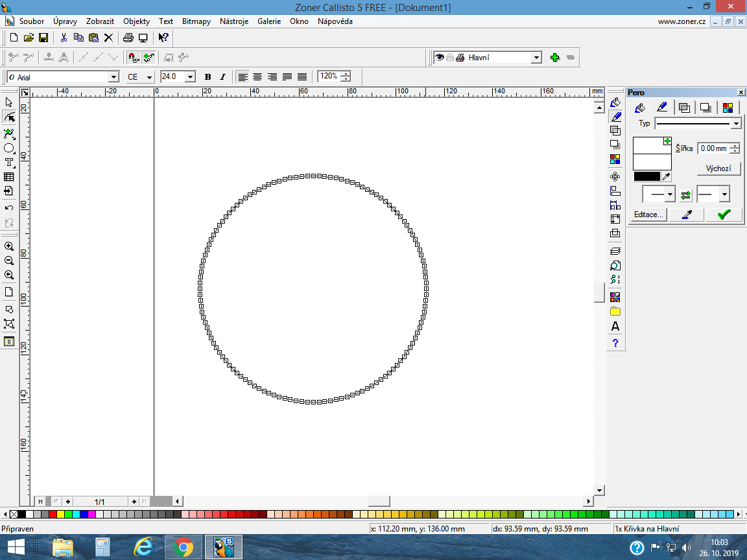The width and height of the screenshot is (747, 560).
Task: Open the Arial font dropdown
Action: (113, 77)
